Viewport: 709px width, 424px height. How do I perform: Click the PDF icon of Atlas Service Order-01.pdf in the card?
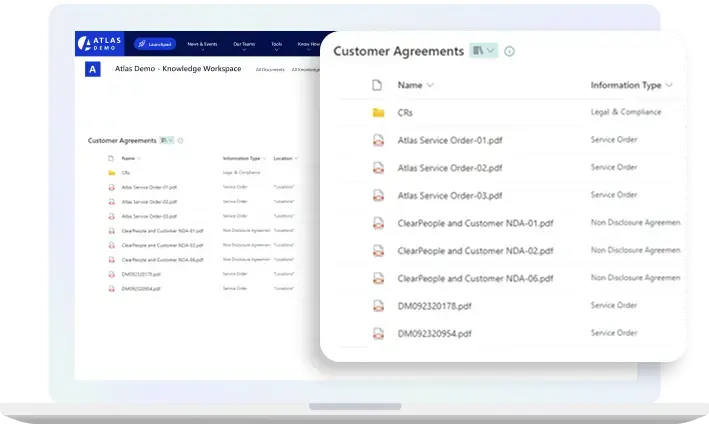[378, 141]
